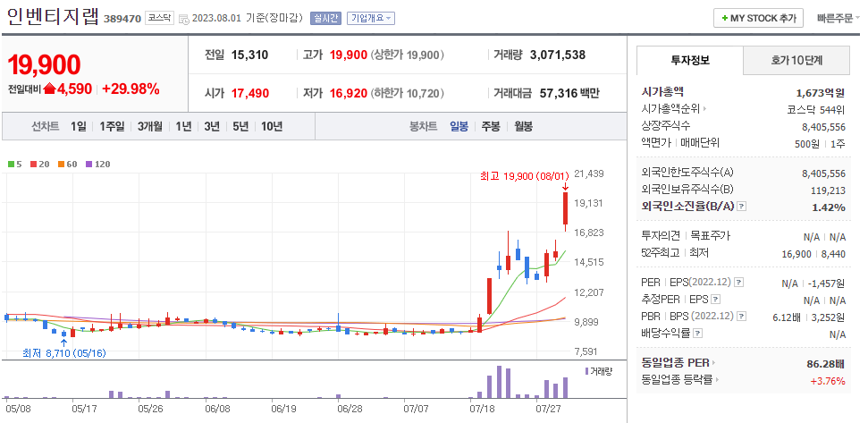Image resolution: width=868 pixels, height=423 pixels.
Task: Click the purple 거래량 volume legend
Action: point(598,371)
